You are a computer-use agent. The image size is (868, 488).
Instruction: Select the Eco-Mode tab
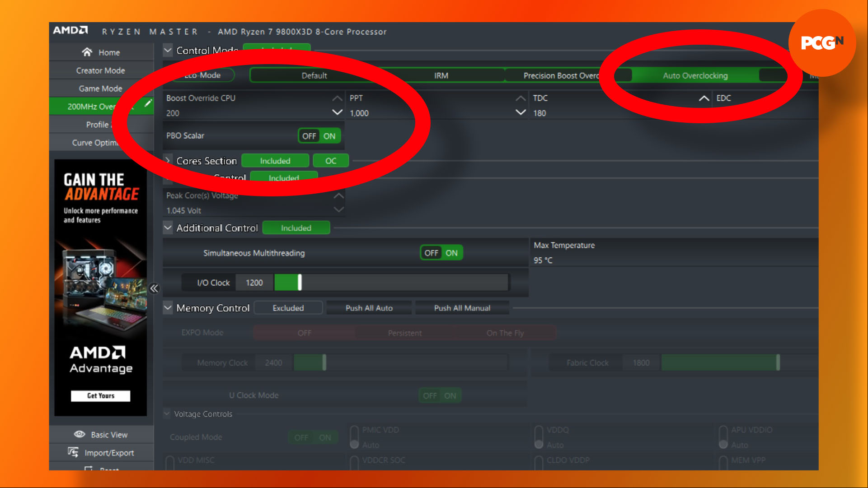pos(202,75)
